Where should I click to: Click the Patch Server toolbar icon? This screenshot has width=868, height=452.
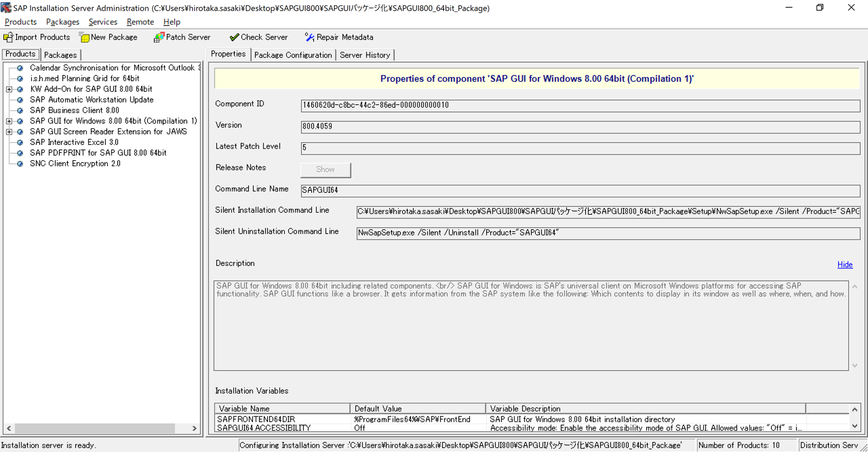[159, 37]
